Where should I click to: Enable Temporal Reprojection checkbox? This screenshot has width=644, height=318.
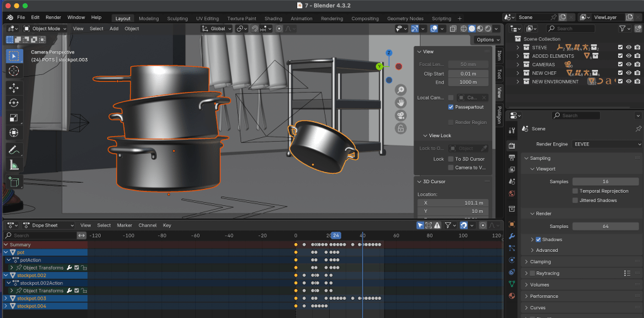tap(575, 191)
